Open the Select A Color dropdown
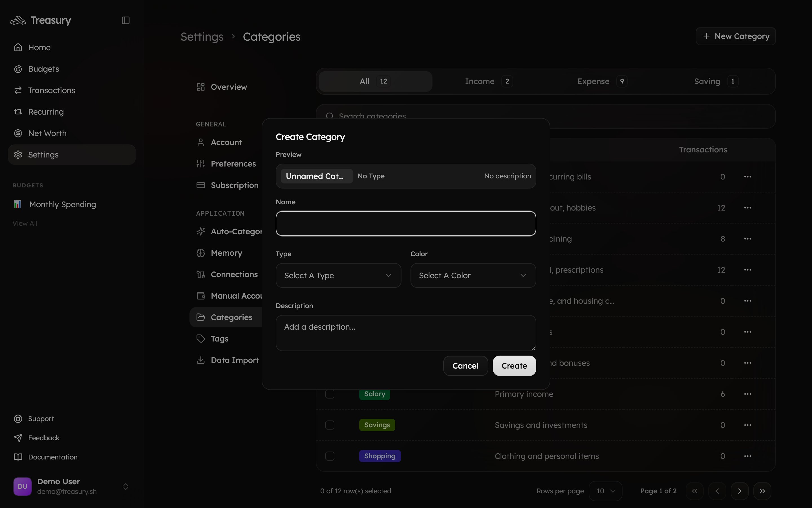Screen dimensions: 812x508 (473, 275)
